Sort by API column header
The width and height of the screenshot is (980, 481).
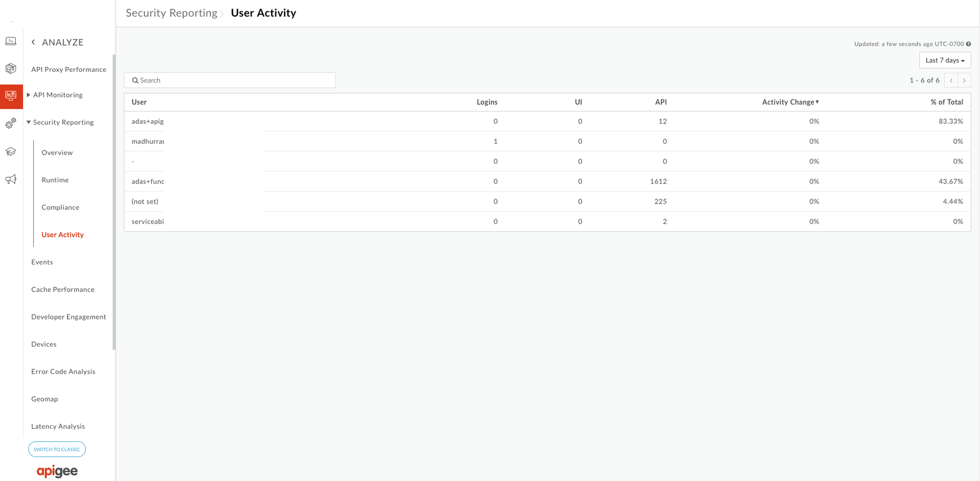tap(660, 102)
